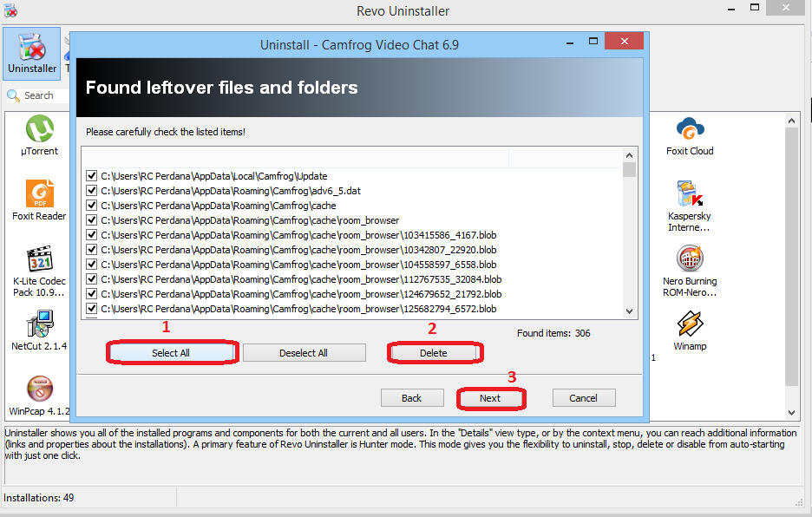Click the Uninstaller toolbar icon
Viewport: 812px width, 517px height.
click(x=31, y=52)
